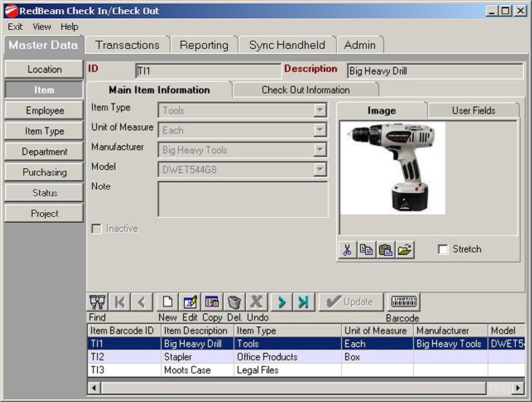Open the View menu
Screen dimensions: 532x402
pyautogui.click(x=42, y=27)
